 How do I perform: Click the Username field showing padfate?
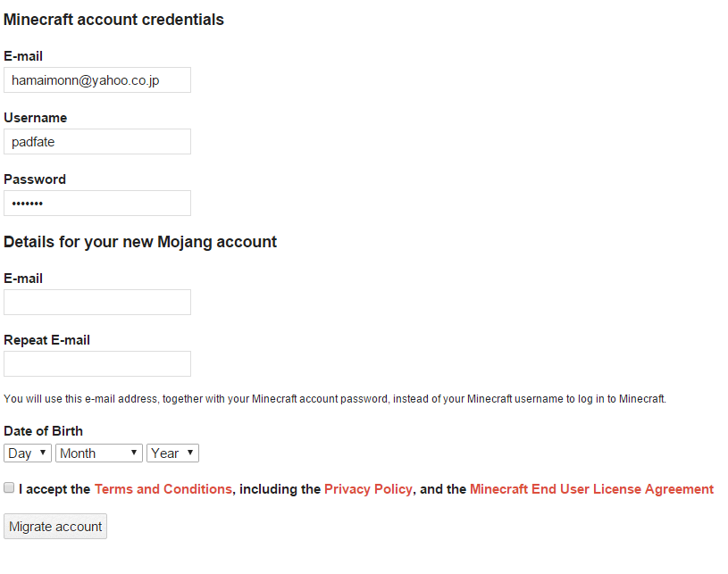pyautogui.click(x=97, y=142)
